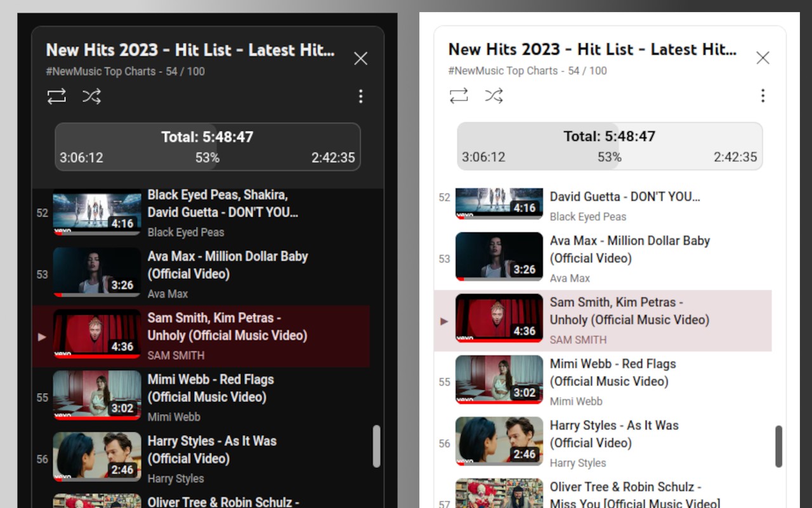Open 'Black Eyed Peas, Shakira' title in dark panel
The height and width of the screenshot is (508, 812).
click(223, 203)
